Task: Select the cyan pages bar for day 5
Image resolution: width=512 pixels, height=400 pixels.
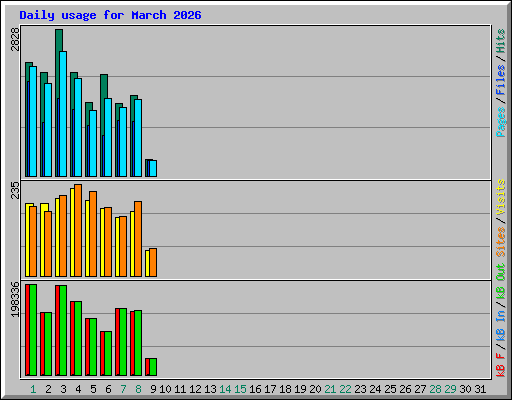Action: click(93, 143)
